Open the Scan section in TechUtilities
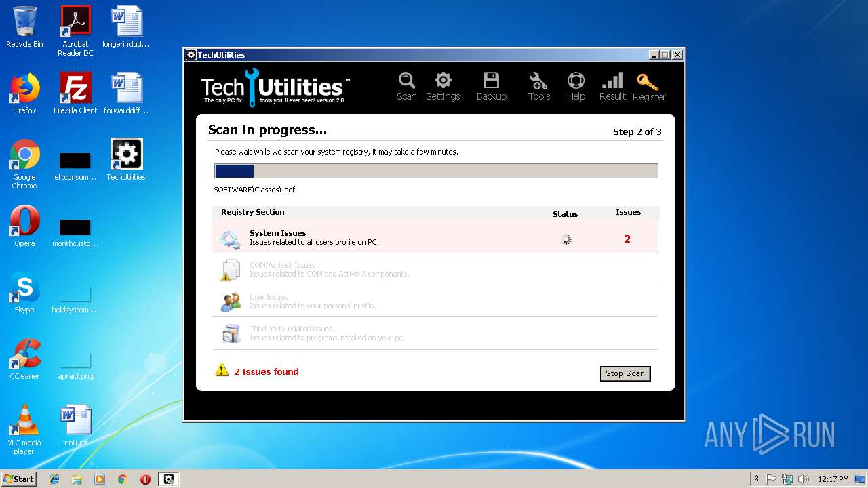 [406, 86]
